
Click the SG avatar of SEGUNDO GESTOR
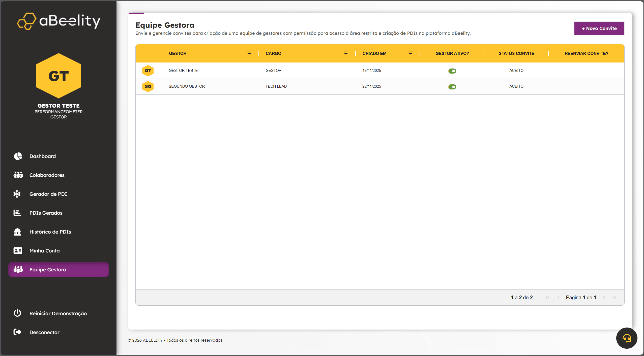click(148, 86)
